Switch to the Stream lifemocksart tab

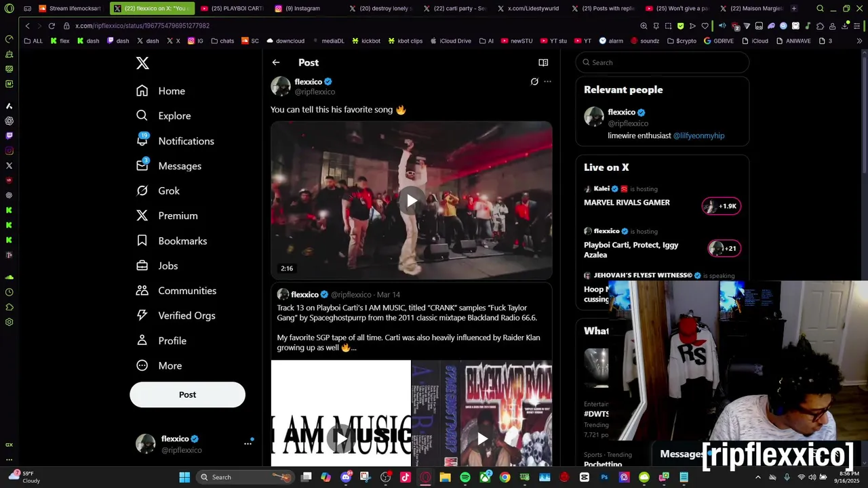[x=70, y=9]
